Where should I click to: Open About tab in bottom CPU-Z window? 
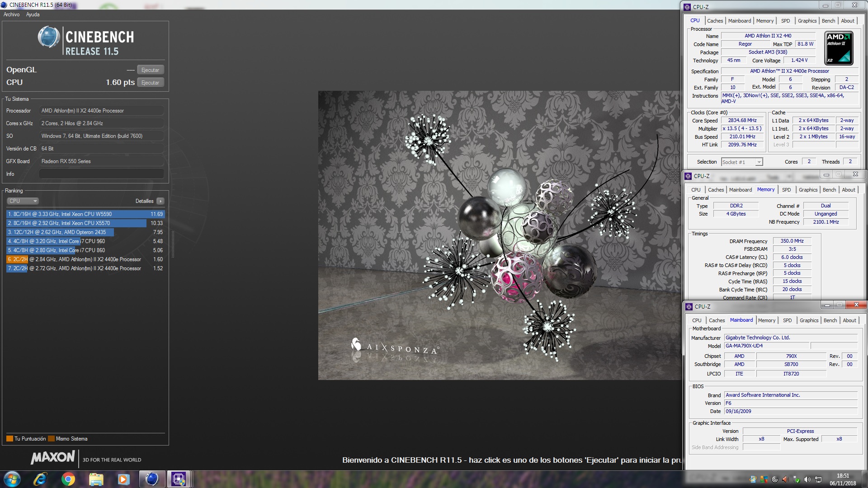point(849,320)
